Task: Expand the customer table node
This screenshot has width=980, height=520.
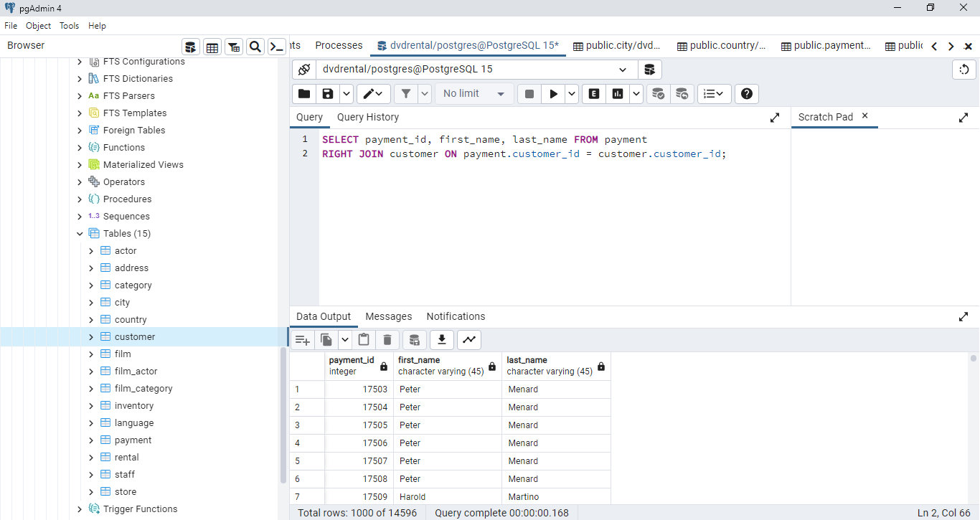Action: click(91, 337)
